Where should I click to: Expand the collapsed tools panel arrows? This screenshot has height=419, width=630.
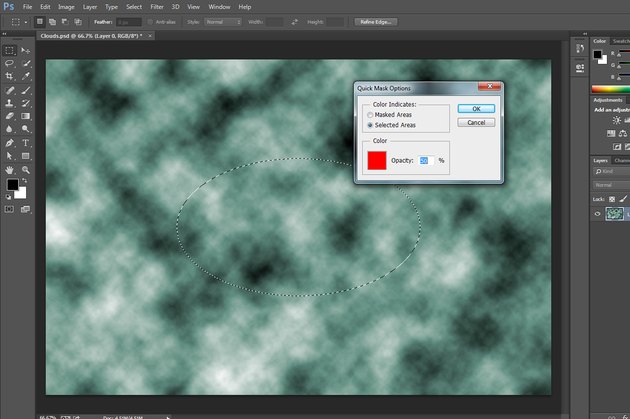point(4,34)
